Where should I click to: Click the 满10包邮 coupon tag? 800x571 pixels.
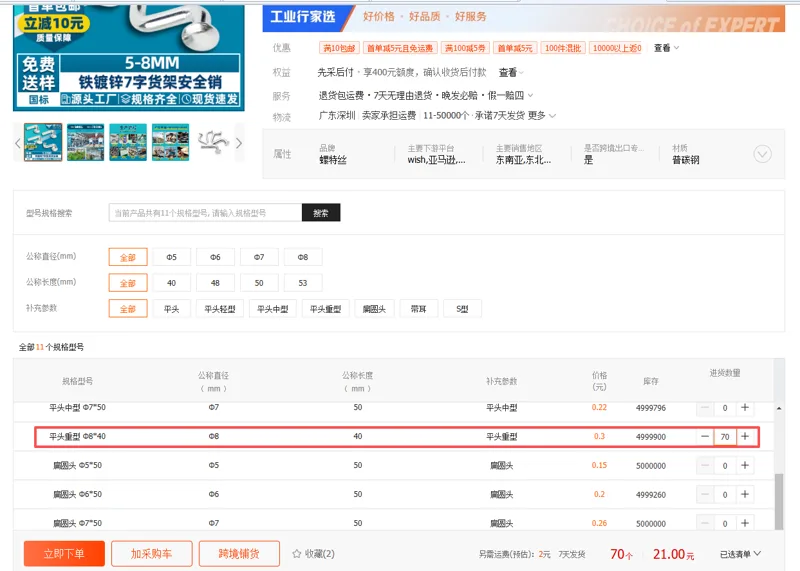[x=339, y=48]
